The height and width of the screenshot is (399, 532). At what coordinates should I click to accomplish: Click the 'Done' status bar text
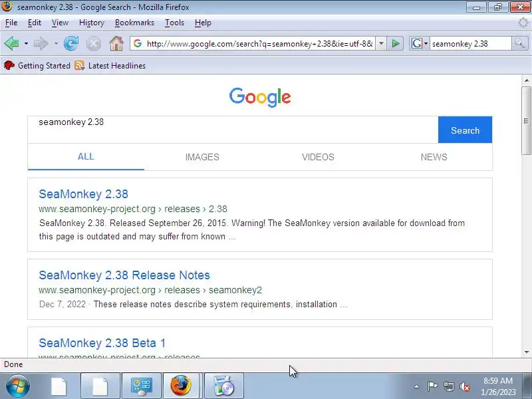13,364
